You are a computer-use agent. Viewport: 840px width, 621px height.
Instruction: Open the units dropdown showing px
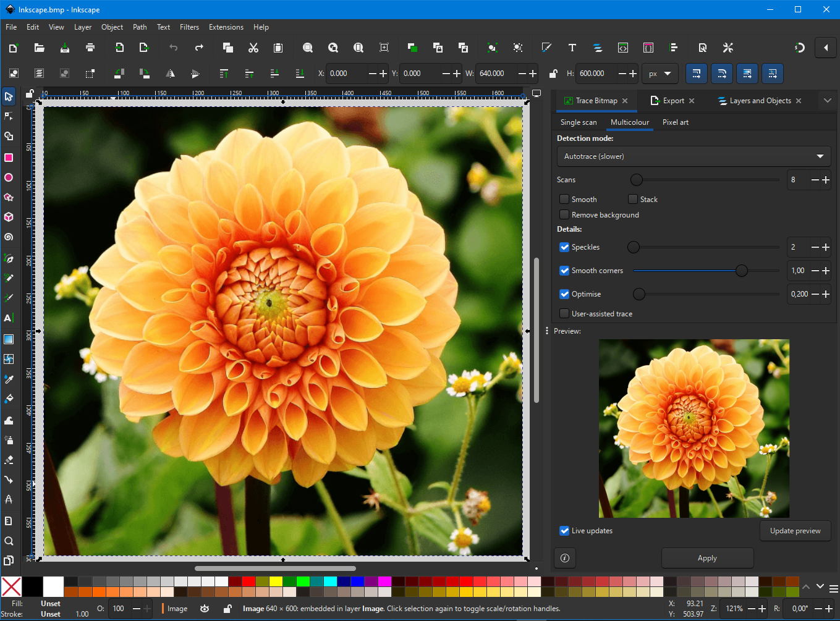click(x=660, y=73)
